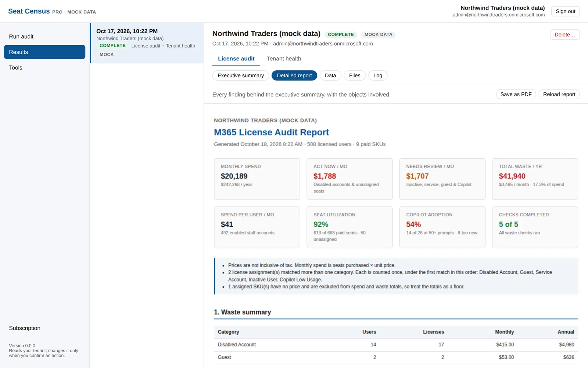Click the Users column header
This screenshot has height=368, width=588.
[369, 332]
